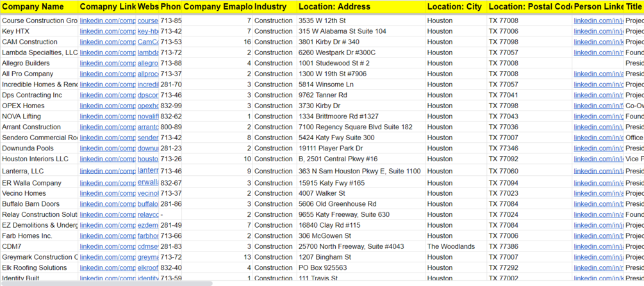Viewport: 644px width, 286px height.
Task: Click the Title column header
Action: pos(634,6)
